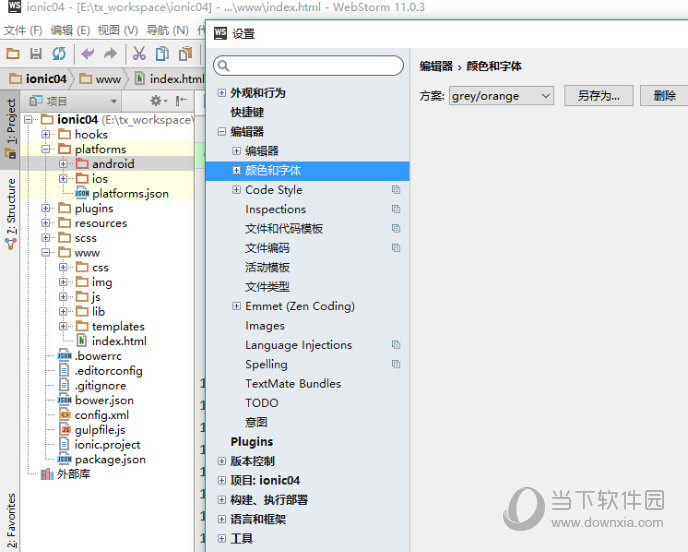Open the 导航 (N) menu
This screenshot has width=688, height=552.
pos(167,30)
